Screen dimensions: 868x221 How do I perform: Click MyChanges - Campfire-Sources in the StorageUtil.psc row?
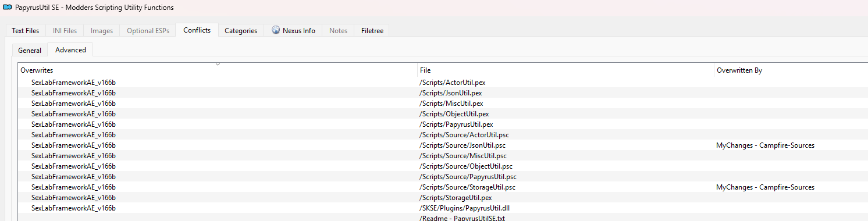(765, 187)
